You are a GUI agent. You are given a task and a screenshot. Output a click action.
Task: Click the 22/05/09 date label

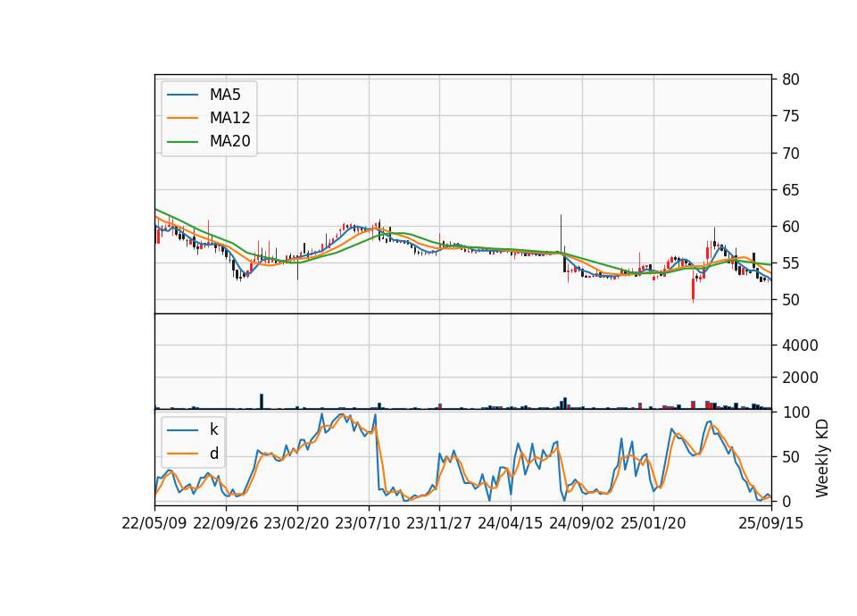click(154, 523)
